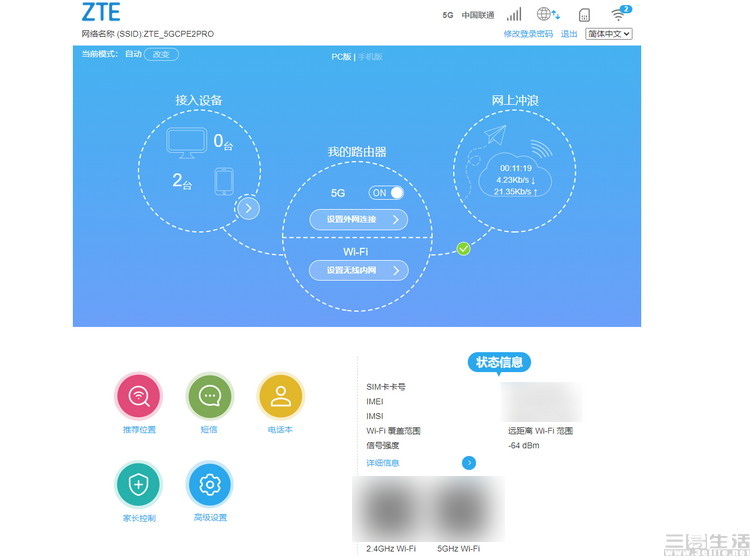Click the 我的路由器 heading
This screenshot has width=750, height=557.
357,152
